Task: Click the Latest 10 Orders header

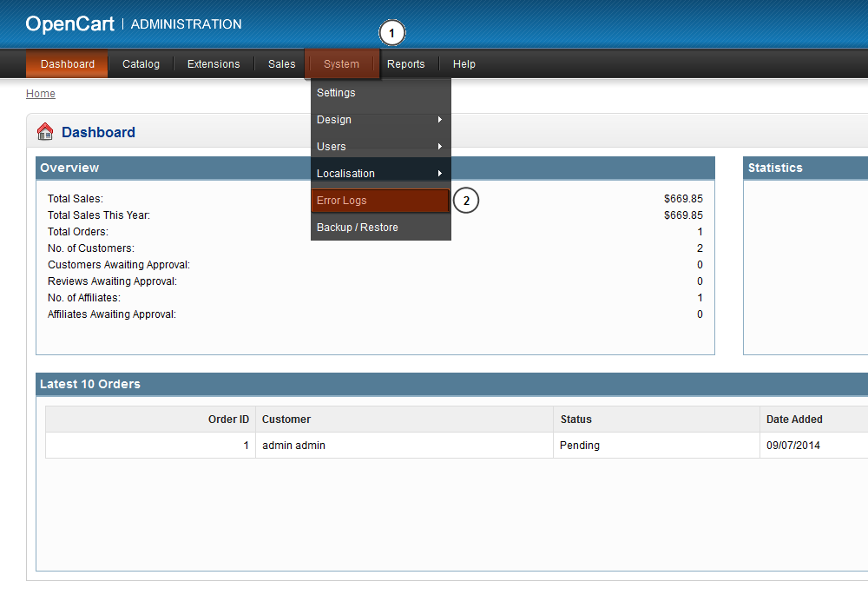Action: (451, 384)
